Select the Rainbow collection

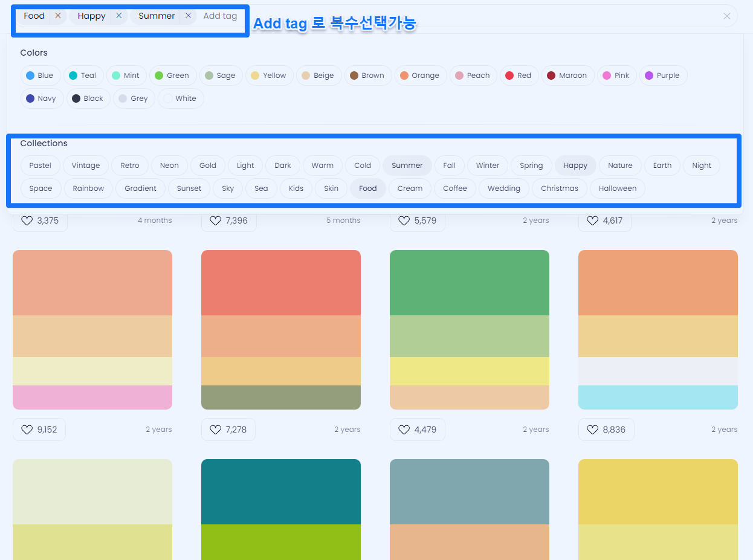[x=88, y=188]
